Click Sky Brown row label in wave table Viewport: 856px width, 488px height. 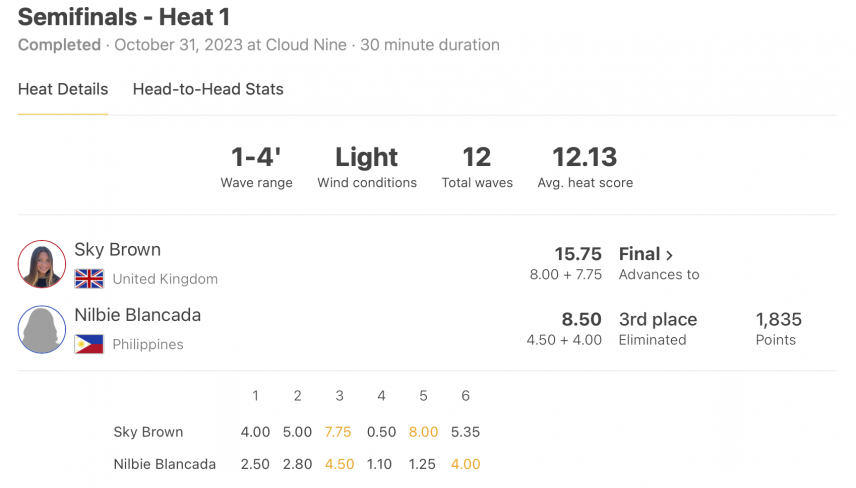tap(148, 432)
